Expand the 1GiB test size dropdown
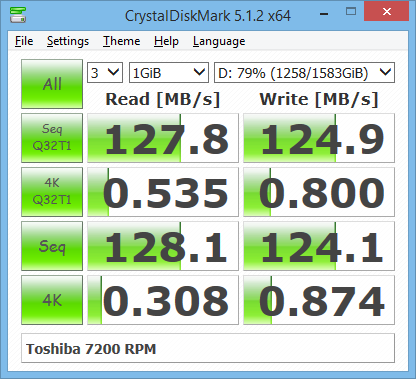 pos(169,72)
